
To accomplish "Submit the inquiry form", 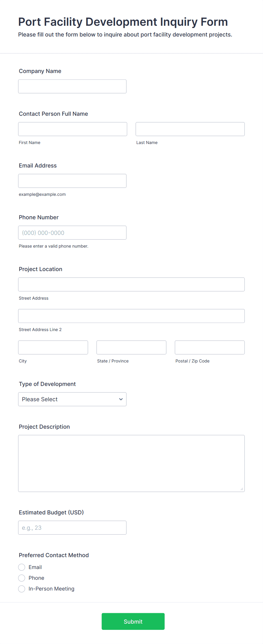I will click(133, 621).
